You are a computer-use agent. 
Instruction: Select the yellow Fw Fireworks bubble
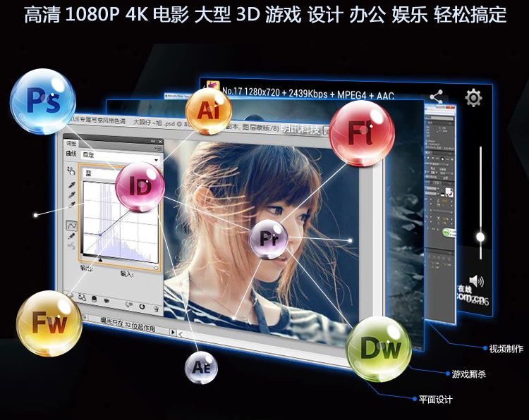pos(49,323)
